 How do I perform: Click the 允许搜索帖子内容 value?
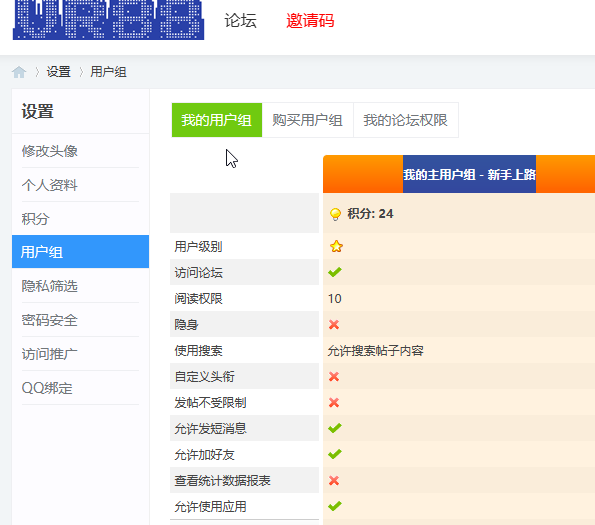(375, 351)
